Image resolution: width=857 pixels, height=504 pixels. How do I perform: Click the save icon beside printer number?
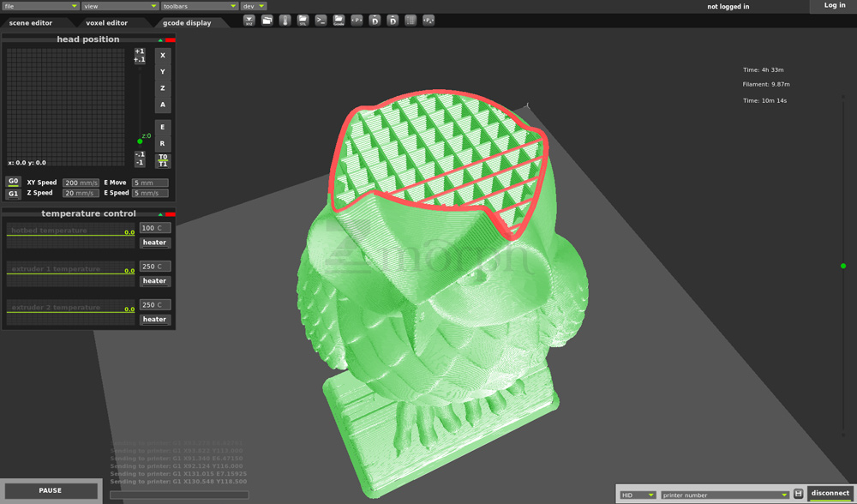(798, 495)
